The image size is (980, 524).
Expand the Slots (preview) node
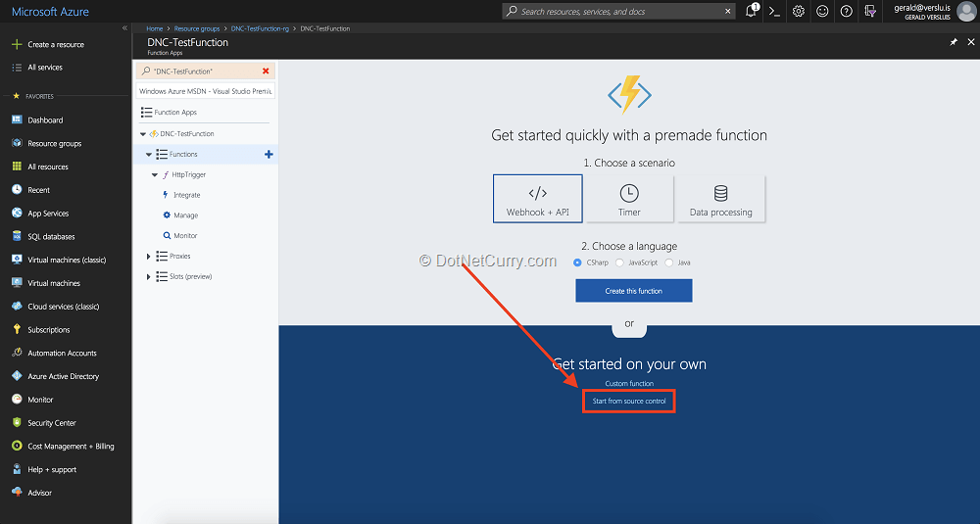tap(149, 276)
